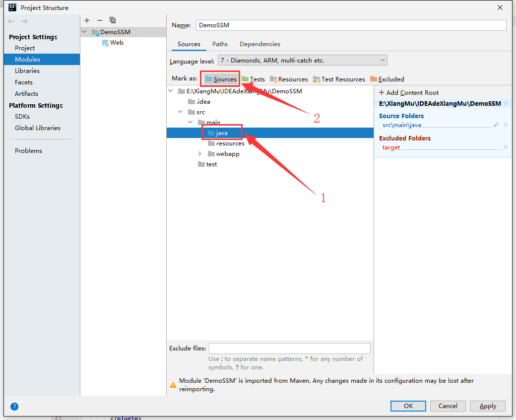
Task: Click the target excluded folder entry
Action: click(391, 147)
